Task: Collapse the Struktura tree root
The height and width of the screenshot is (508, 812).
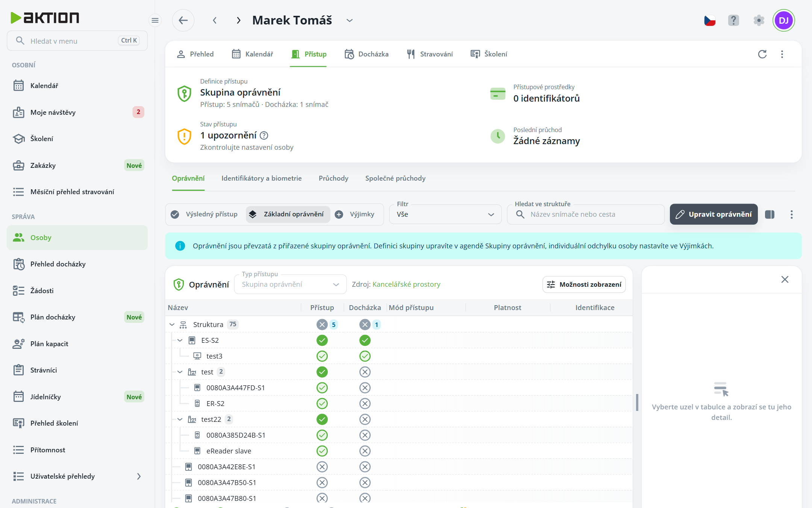Action: (172, 325)
